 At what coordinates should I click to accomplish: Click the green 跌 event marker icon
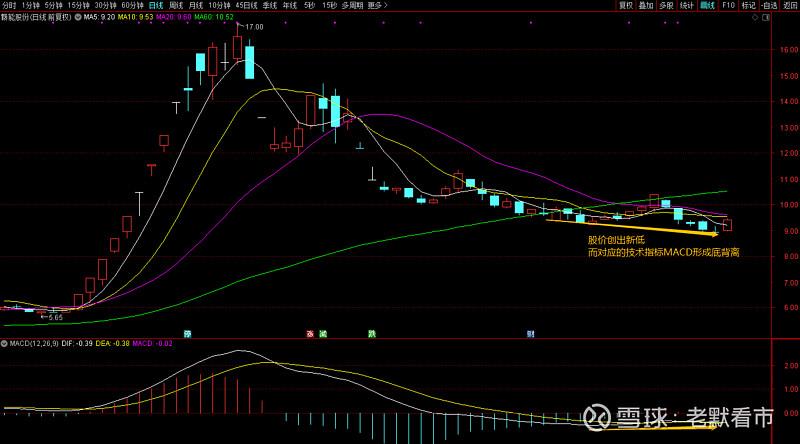372,333
